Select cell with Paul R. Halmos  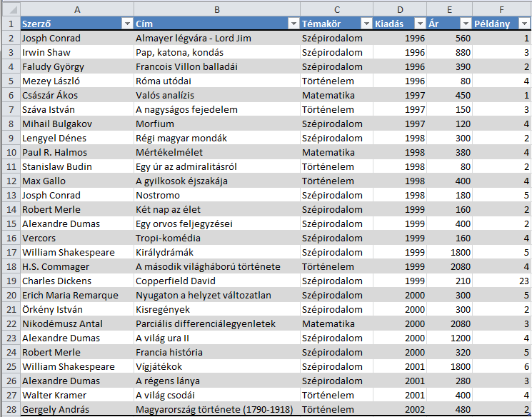[77, 152]
